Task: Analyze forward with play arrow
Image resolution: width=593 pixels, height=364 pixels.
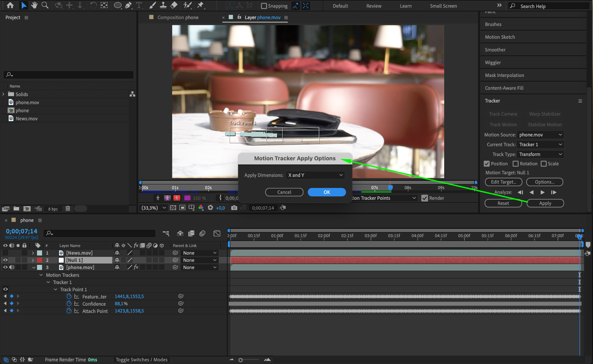Action: point(542,192)
